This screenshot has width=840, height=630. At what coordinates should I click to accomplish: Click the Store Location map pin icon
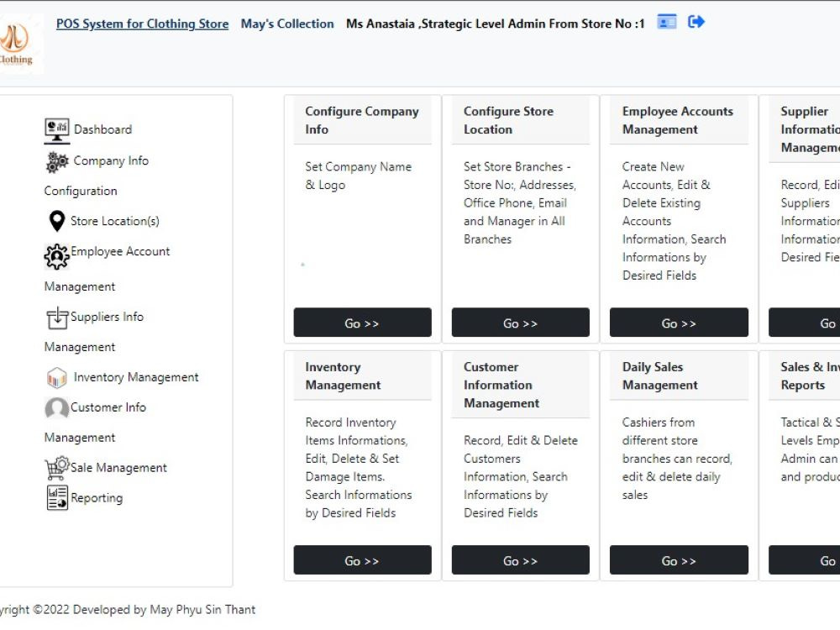(x=56, y=221)
